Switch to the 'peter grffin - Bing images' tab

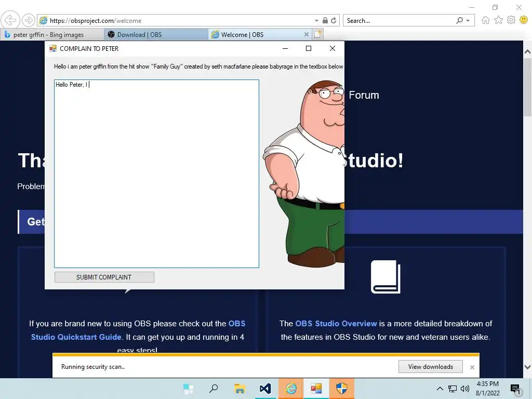click(52, 35)
